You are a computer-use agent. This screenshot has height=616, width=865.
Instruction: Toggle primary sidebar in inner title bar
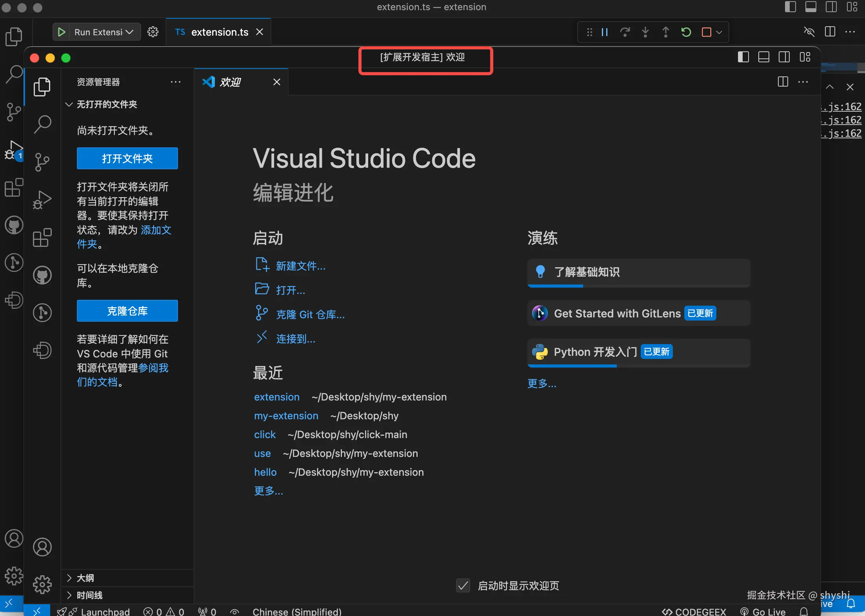pyautogui.click(x=743, y=57)
